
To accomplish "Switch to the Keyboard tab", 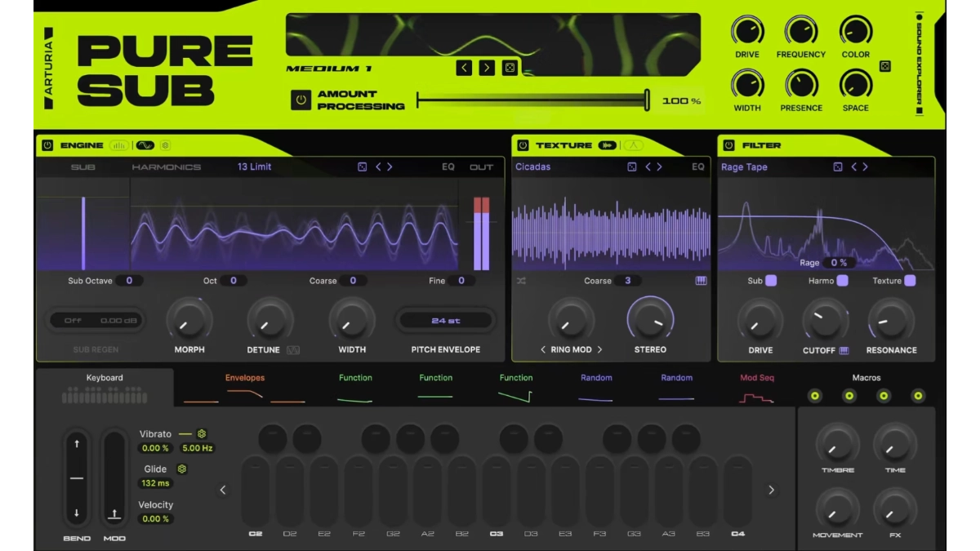I will point(105,388).
